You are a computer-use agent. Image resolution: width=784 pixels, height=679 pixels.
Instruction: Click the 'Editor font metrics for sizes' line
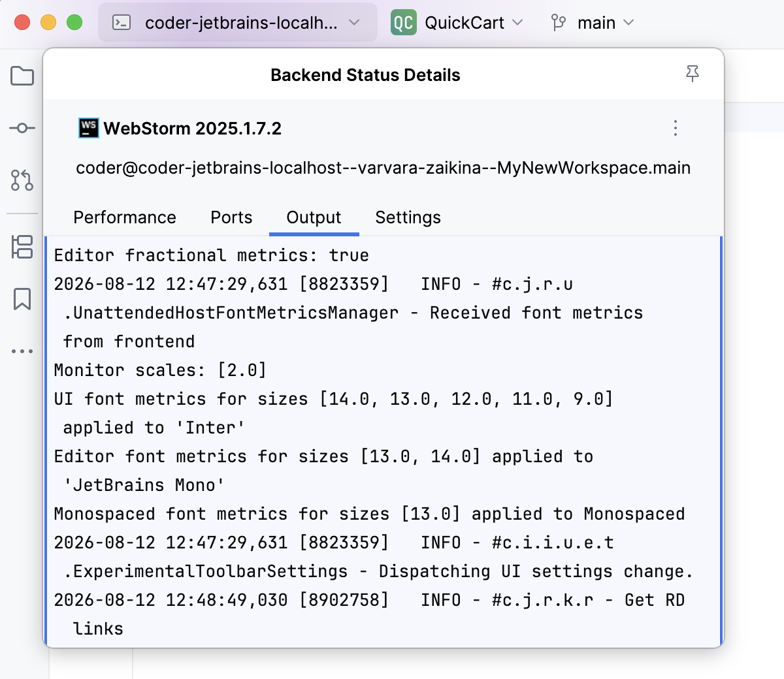click(x=323, y=456)
